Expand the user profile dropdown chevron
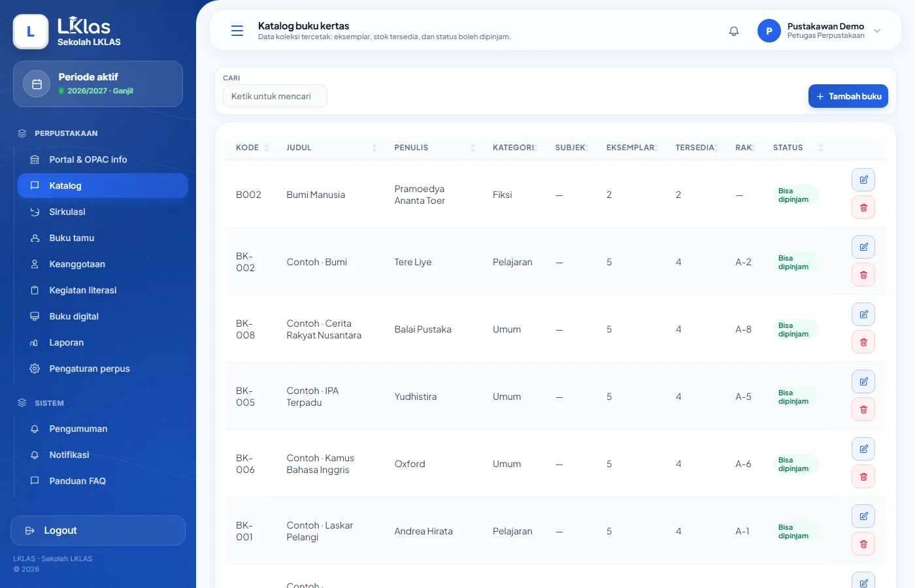The image size is (915, 588). click(877, 31)
